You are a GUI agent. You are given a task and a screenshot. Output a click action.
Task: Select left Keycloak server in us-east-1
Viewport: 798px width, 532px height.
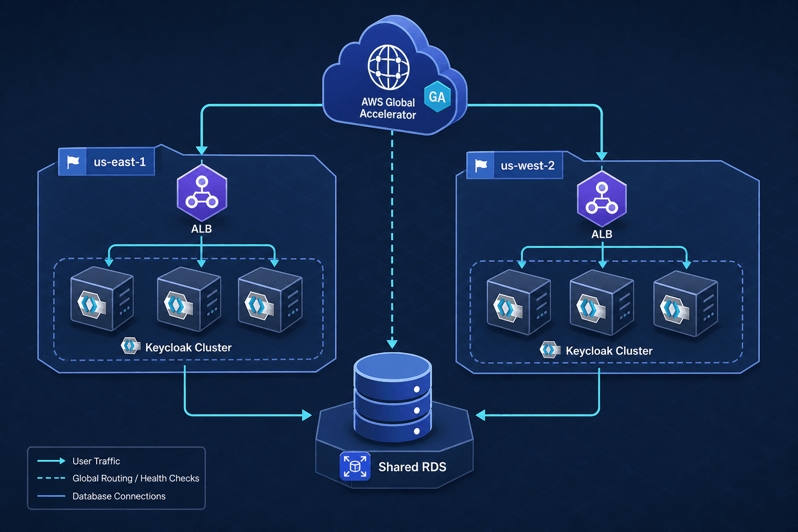coord(102,299)
